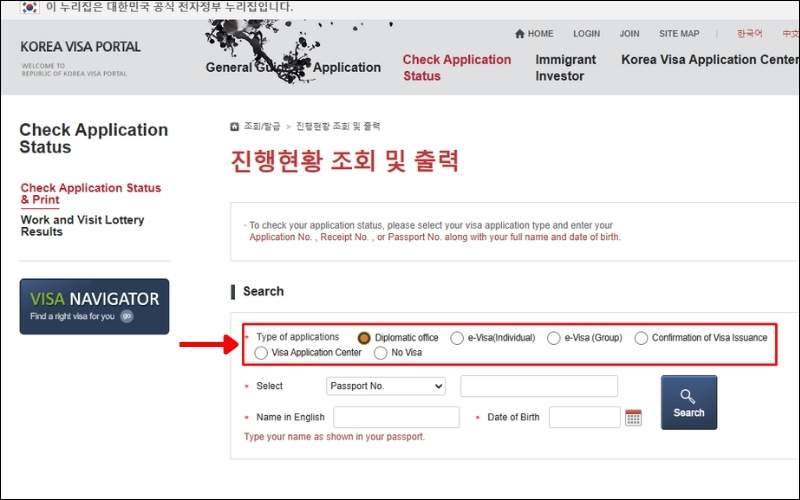
Task: Click the Visa Navigator go arrow icon
Action: pos(127,316)
